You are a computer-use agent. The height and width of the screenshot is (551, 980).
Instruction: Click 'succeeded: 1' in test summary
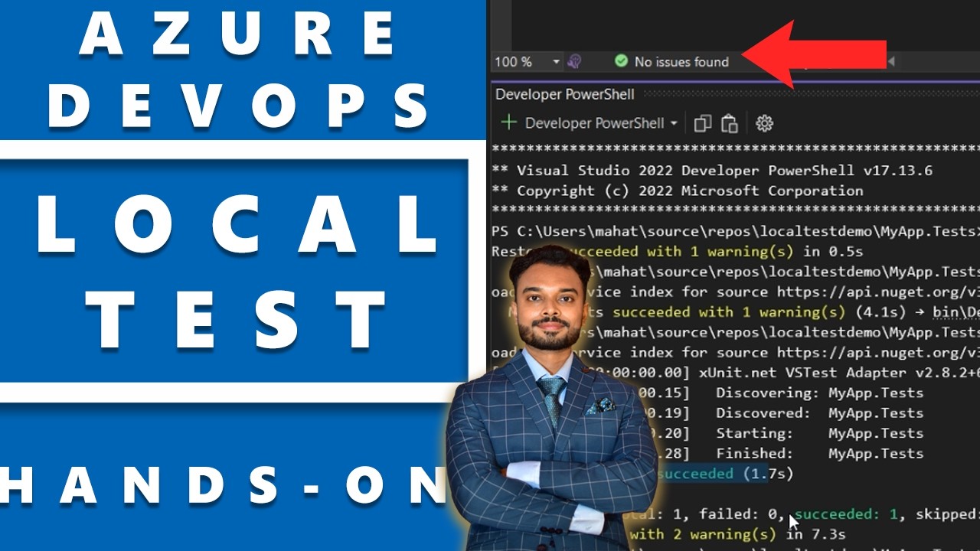[845, 514]
